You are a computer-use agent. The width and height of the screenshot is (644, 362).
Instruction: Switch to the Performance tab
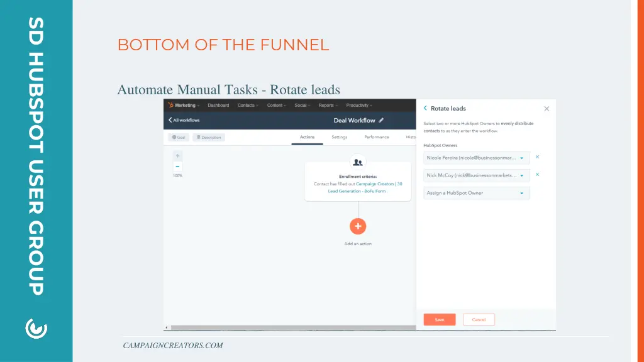coord(377,137)
